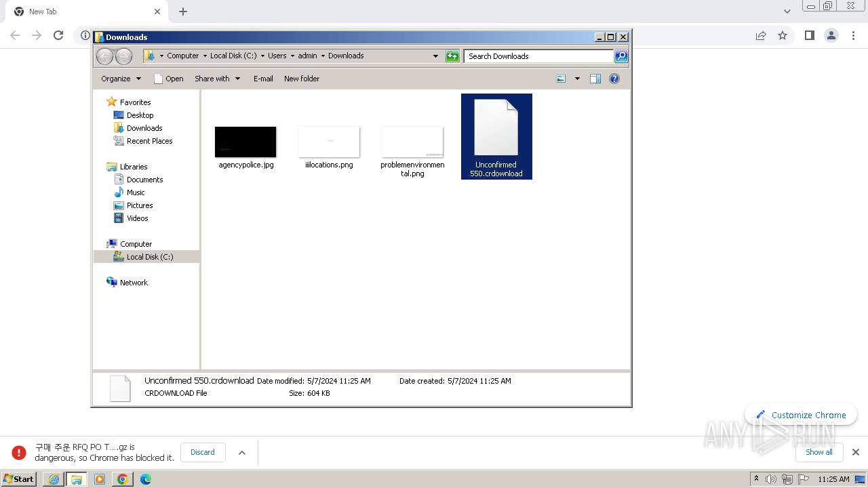Toggle the preview pane button
This screenshot has height=488, width=868.
[595, 79]
